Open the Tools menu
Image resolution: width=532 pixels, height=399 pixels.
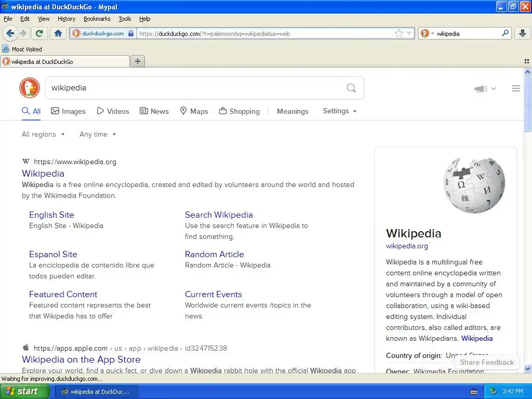click(125, 19)
